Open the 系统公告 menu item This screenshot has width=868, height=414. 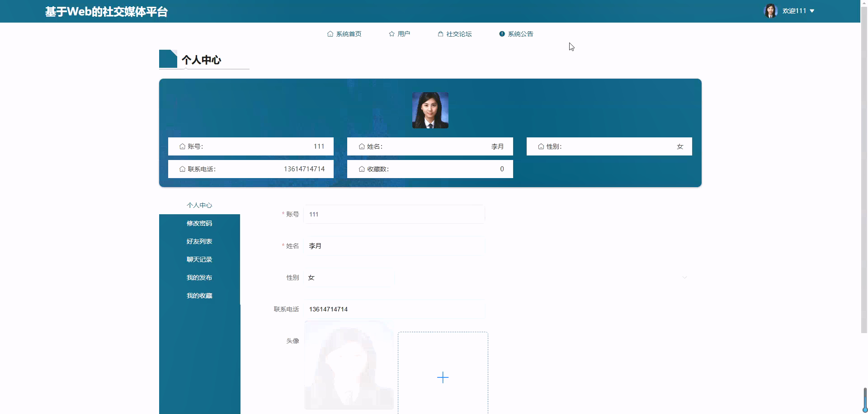click(x=516, y=34)
